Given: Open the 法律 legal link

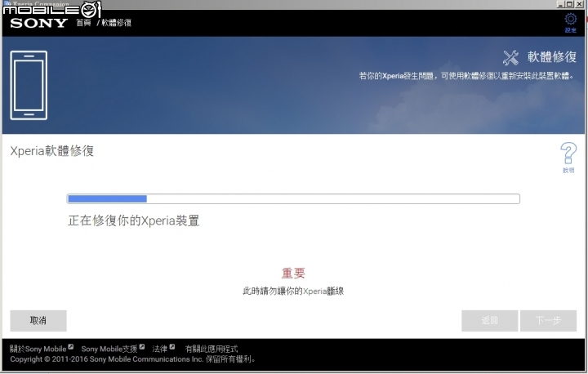Looking at the screenshot, I should coord(163,349).
